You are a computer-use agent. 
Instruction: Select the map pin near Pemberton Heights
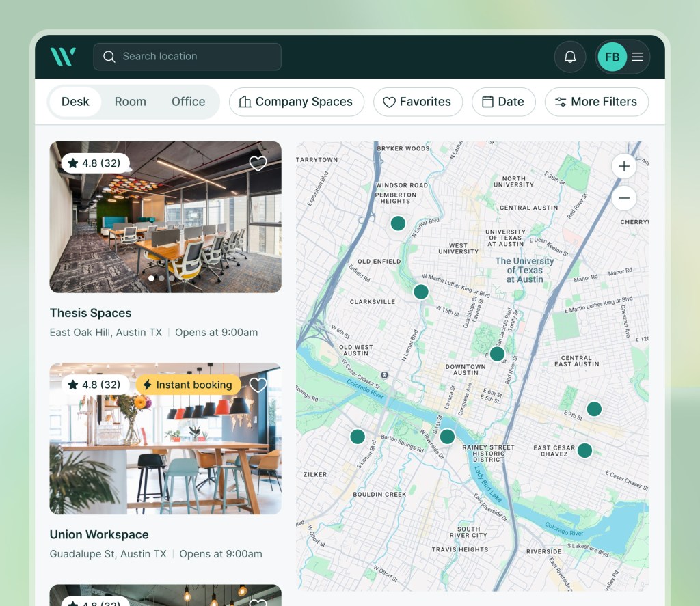point(398,223)
